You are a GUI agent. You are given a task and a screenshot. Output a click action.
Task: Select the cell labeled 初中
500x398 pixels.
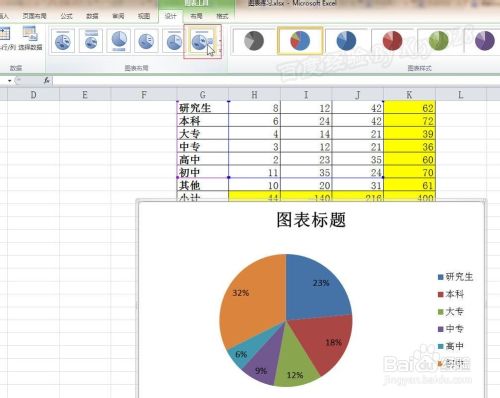[x=203, y=172]
